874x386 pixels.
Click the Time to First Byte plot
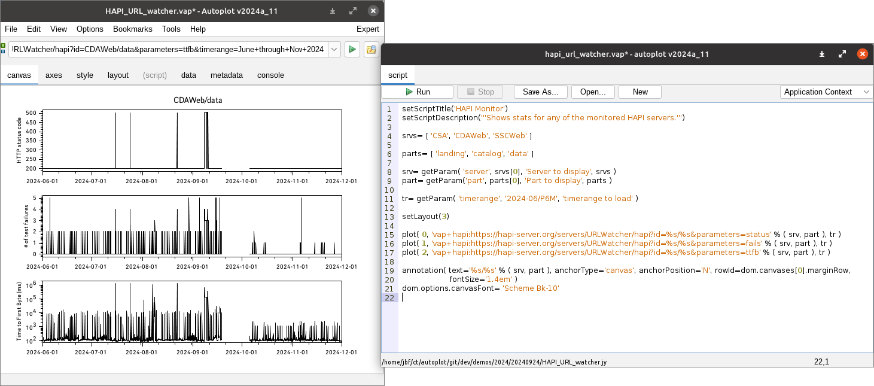point(192,311)
